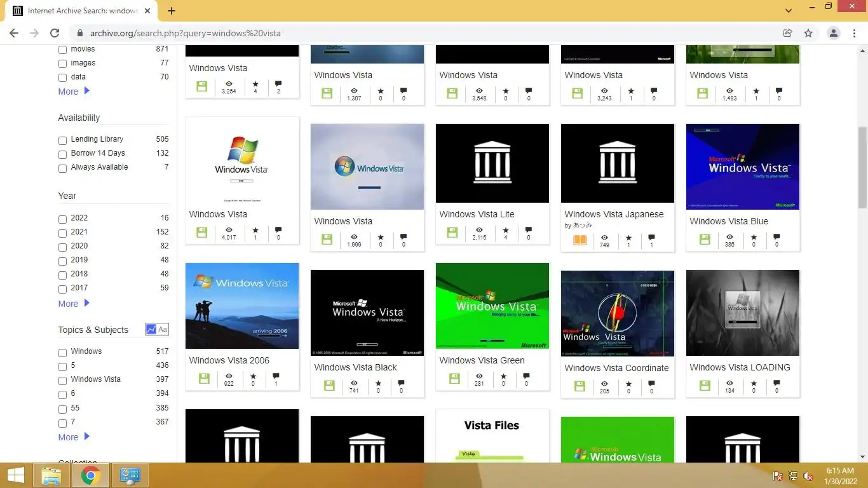Tick the 2022 year checkbox
The height and width of the screenshot is (488, 868).
pyautogui.click(x=62, y=219)
